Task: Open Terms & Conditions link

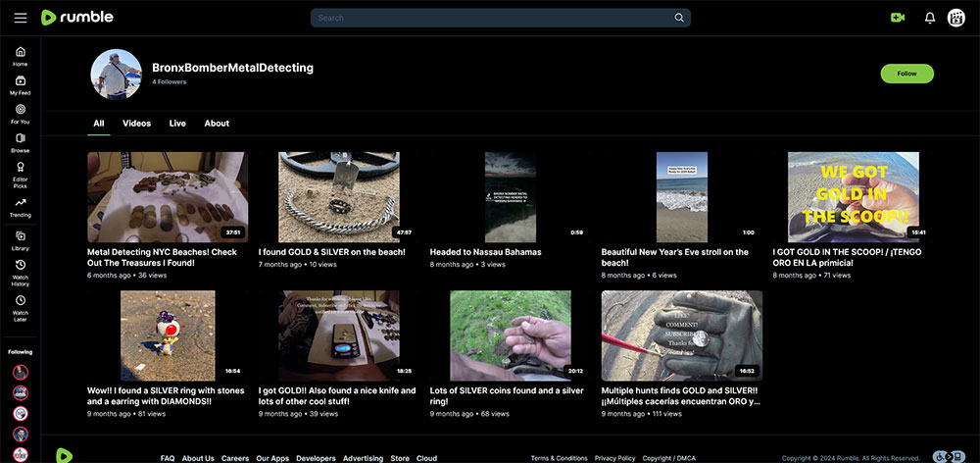Action: tap(559, 459)
